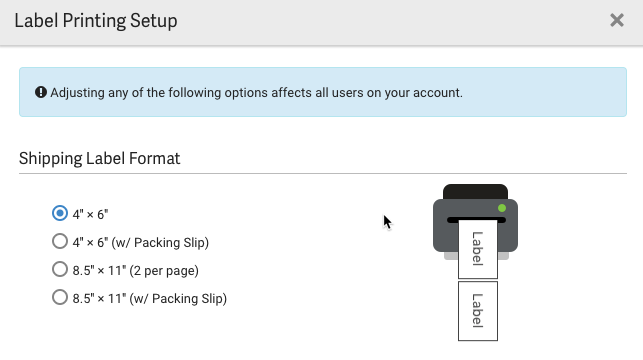Click the black paper tray atop printer
The width and height of the screenshot is (643, 360).
pyautogui.click(x=475, y=191)
